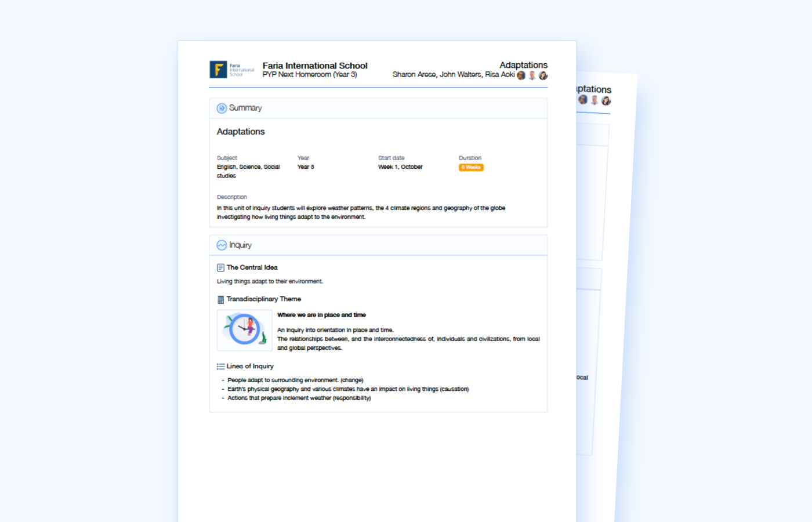Click the 'Adaptations' title in page header
Viewport: 812px width, 522px height.
[524, 65]
